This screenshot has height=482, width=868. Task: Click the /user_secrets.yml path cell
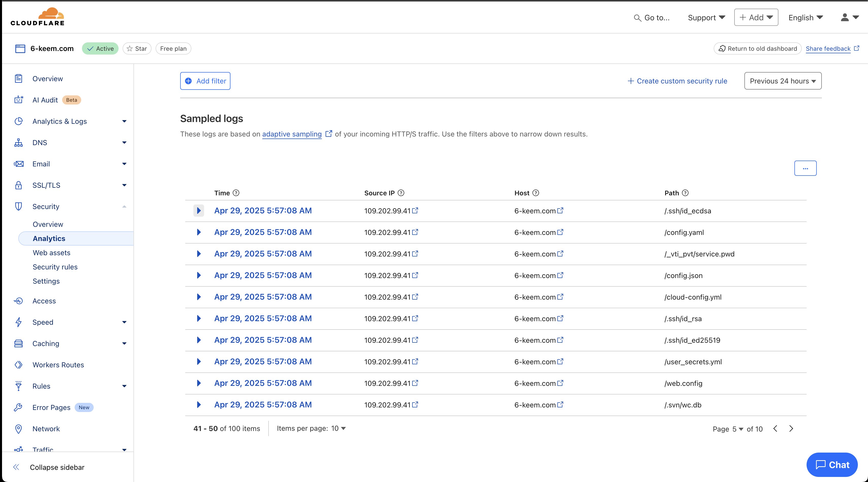693,361
